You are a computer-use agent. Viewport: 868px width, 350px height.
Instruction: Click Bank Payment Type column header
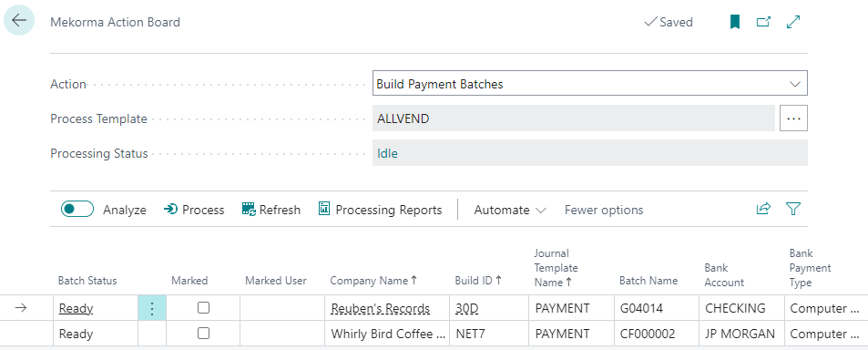[810, 268]
